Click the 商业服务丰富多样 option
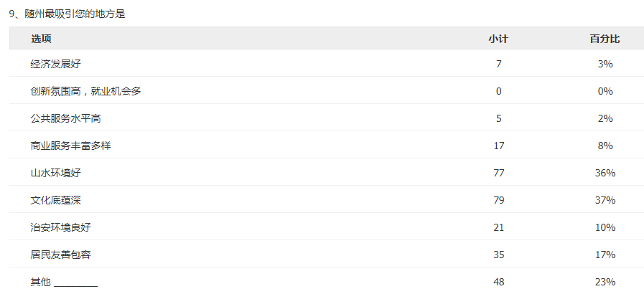 pyautogui.click(x=70, y=146)
